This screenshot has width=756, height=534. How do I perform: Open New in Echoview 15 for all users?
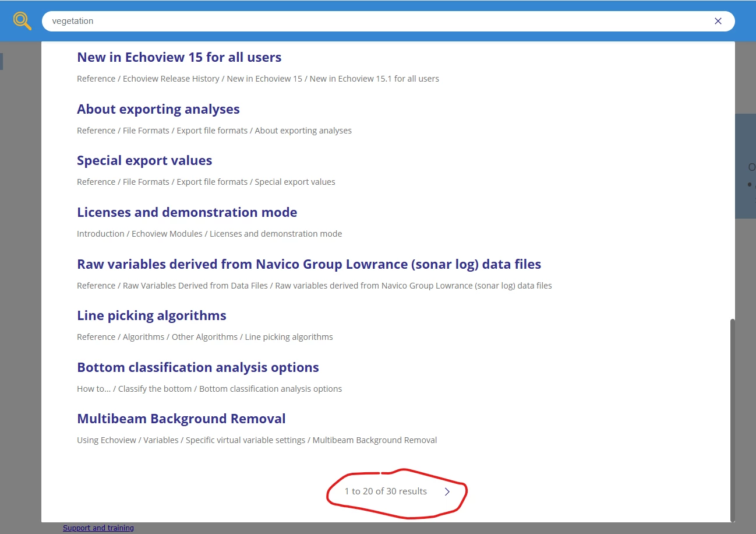[x=179, y=57]
